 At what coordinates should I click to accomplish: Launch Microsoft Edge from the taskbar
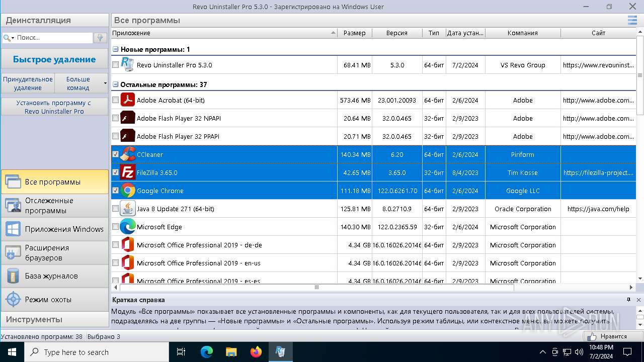[x=207, y=352]
